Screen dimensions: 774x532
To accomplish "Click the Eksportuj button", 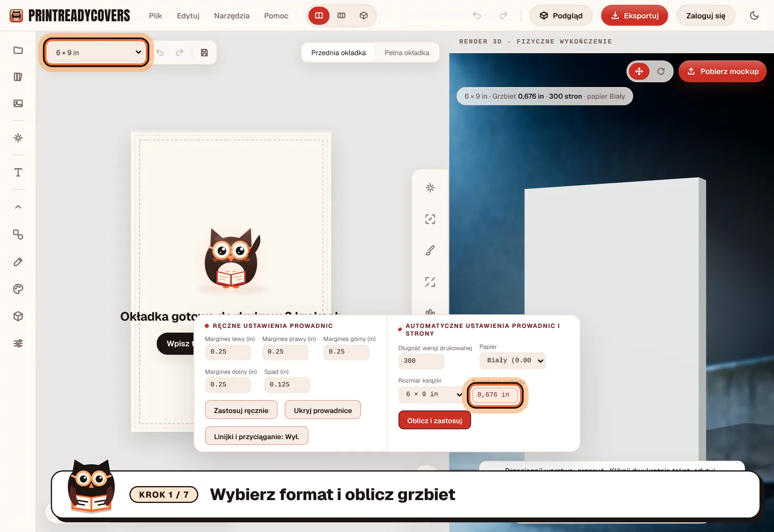I will point(635,15).
